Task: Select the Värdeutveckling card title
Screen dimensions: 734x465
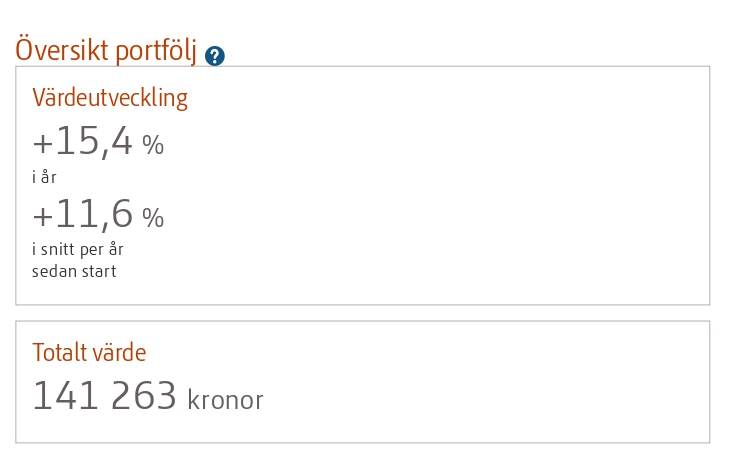Action: 110,98
